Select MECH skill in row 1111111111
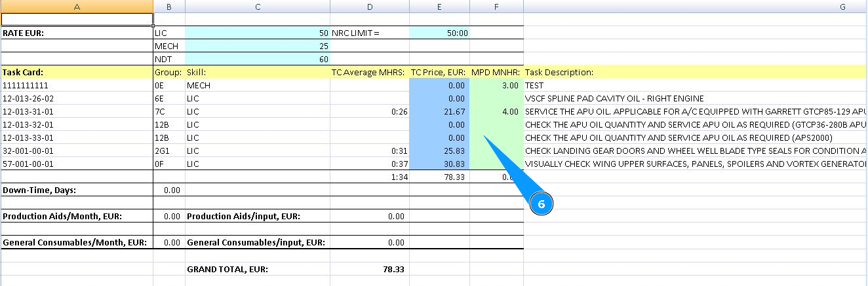868x286 pixels. pos(258,85)
